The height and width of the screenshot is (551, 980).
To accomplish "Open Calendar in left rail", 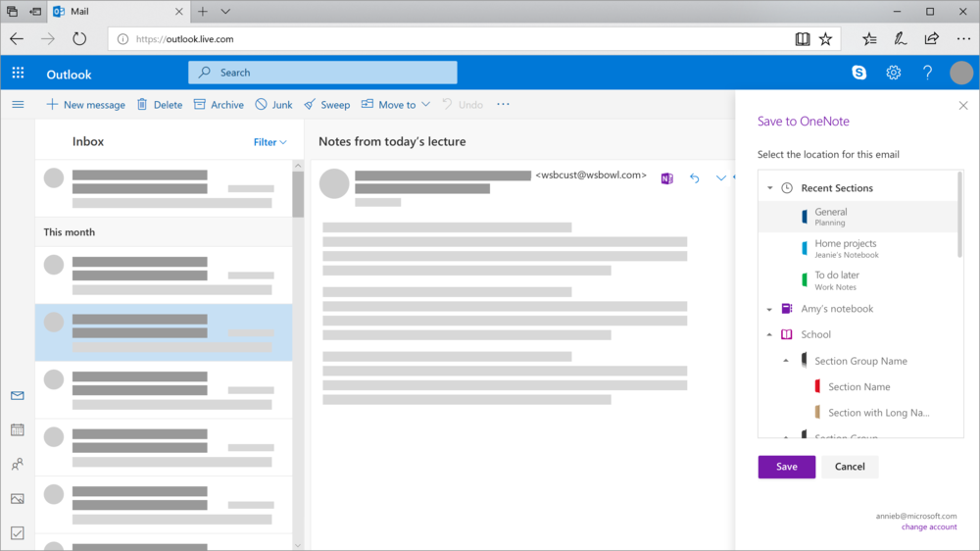I will pyautogui.click(x=18, y=429).
